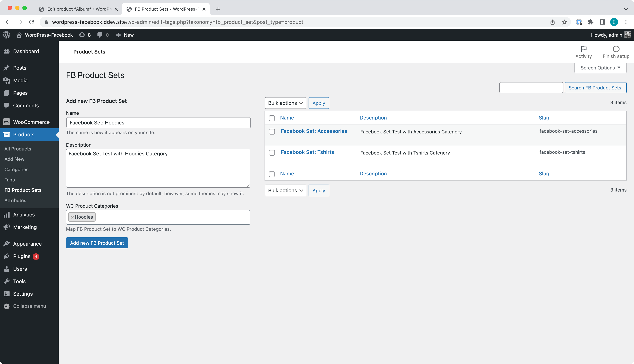Image resolution: width=634 pixels, height=364 pixels.
Task: Tick the select-all checkbox in table header
Action: [x=272, y=118]
